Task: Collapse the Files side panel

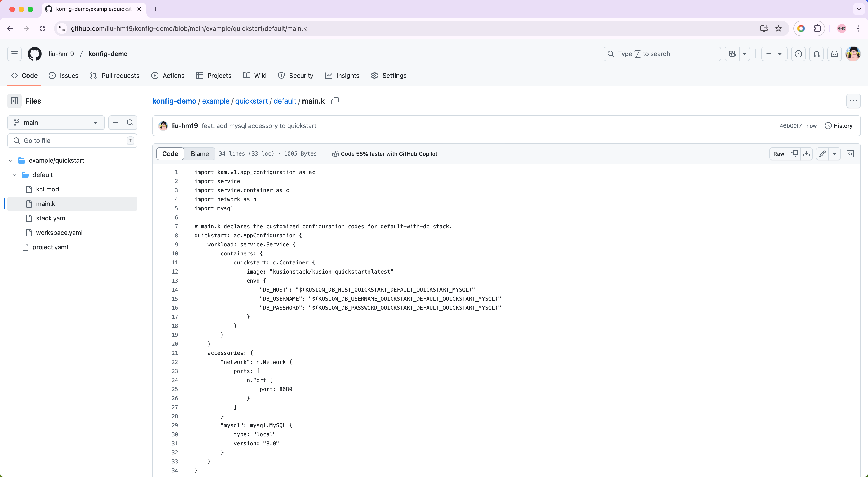Action: coord(14,101)
